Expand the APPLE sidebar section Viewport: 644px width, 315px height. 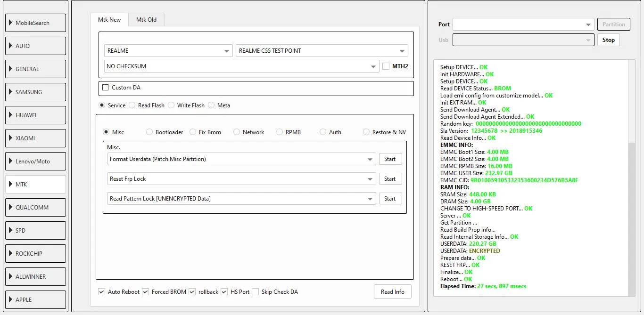35,300
